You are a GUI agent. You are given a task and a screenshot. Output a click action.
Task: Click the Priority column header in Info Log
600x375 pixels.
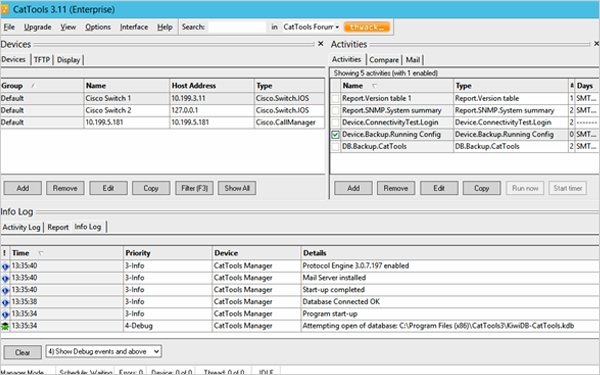click(168, 253)
